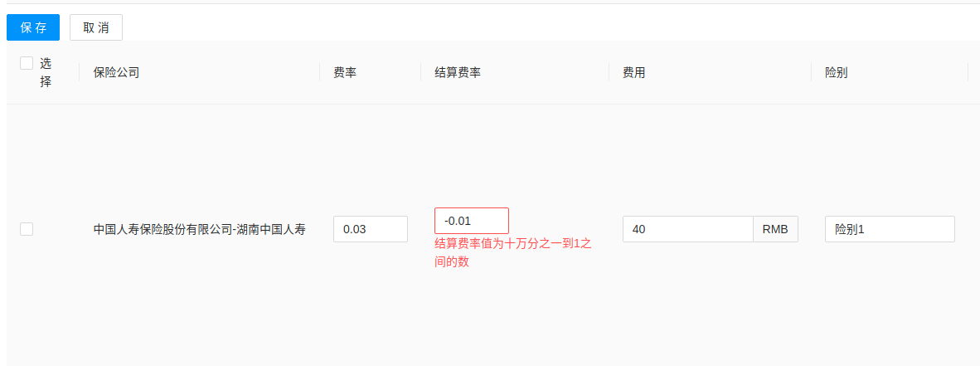Select the 费率 column header

click(x=345, y=72)
